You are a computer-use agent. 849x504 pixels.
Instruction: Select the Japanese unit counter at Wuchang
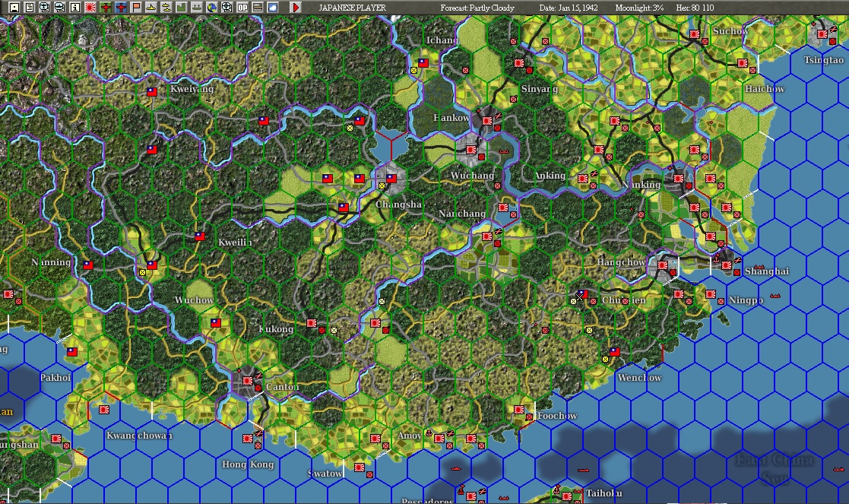coord(470,150)
